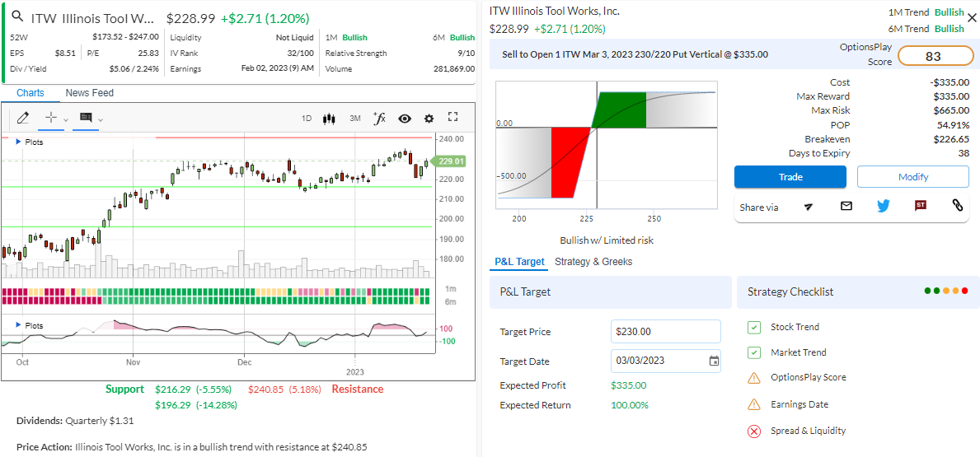Click the Dividends Quarterly $1.31 text
This screenshot has width=980, height=457.
tap(75, 421)
